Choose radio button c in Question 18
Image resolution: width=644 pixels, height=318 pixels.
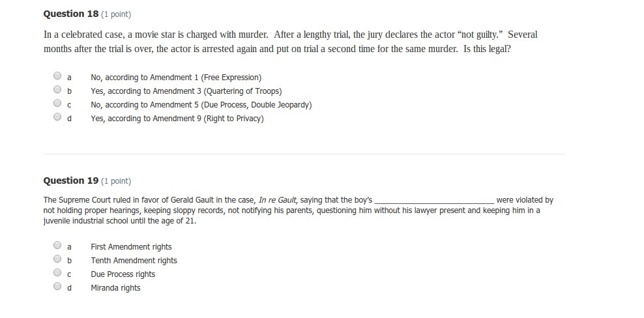(57, 104)
